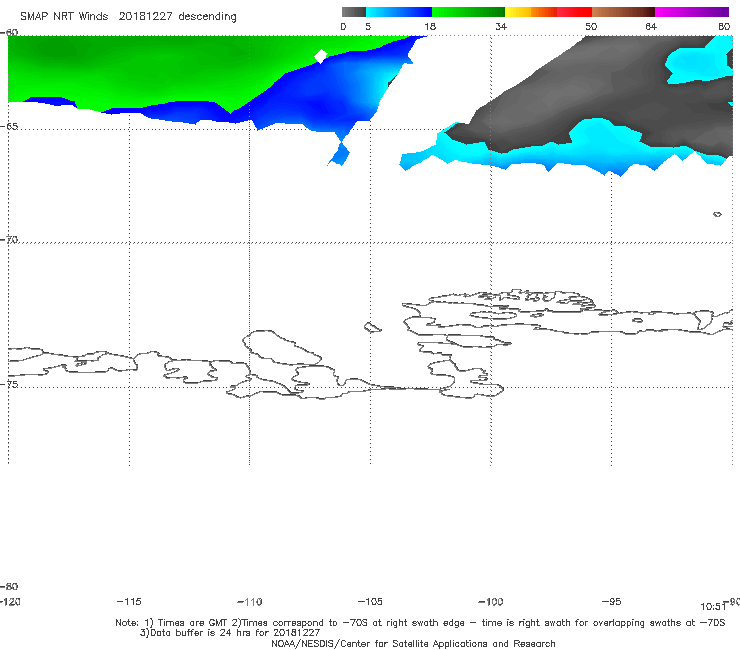Screen dimensions: 740x650
Task: Click the data buffer 24 hrs note
Action: [x=230, y=633]
